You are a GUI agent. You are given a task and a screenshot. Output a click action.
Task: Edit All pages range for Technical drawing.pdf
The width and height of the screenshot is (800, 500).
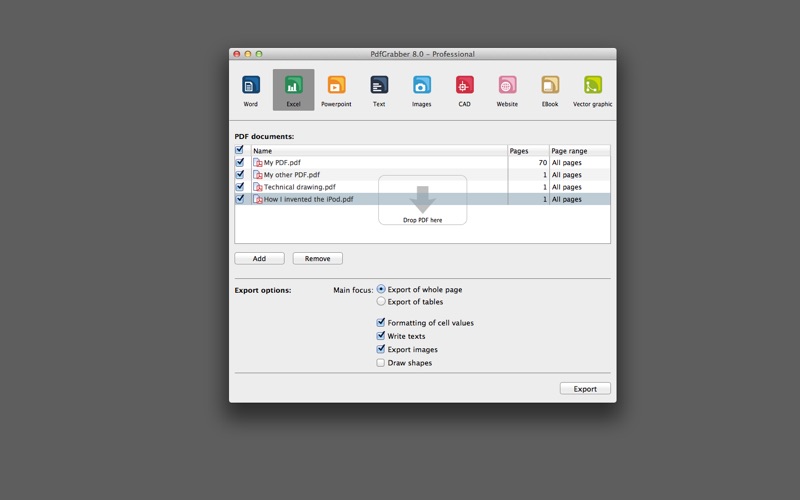tap(566, 187)
